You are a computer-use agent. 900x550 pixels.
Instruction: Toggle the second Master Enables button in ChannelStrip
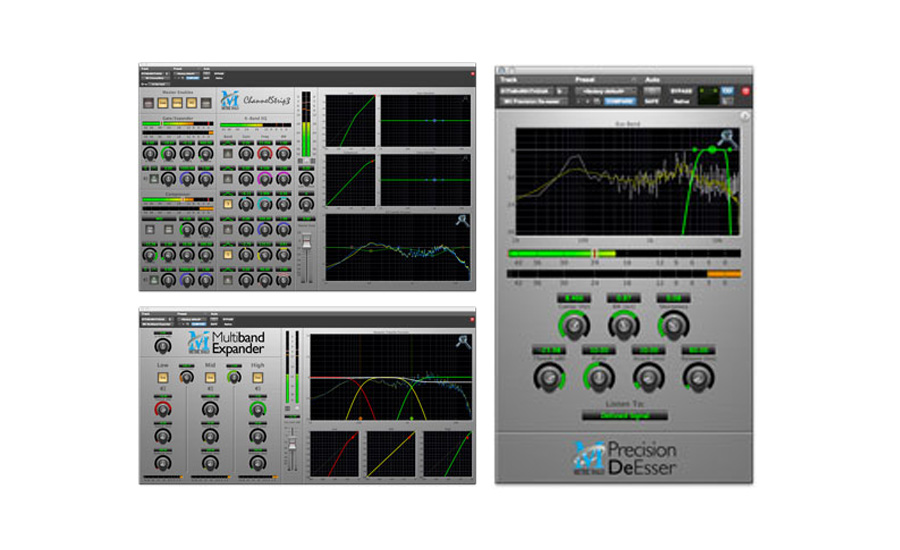[x=163, y=103]
